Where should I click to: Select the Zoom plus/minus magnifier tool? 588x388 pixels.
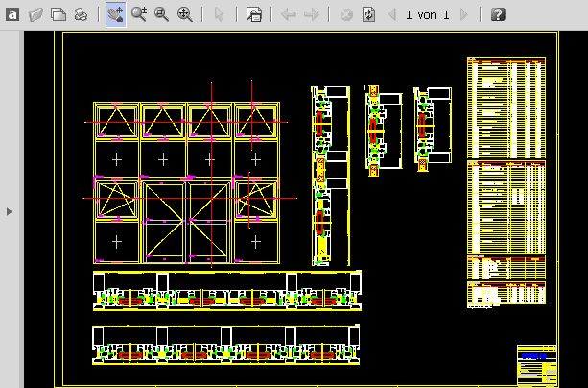(139, 14)
